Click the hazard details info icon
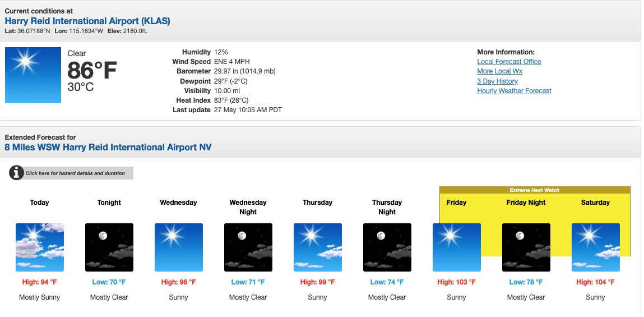644x317 pixels. pos(16,173)
